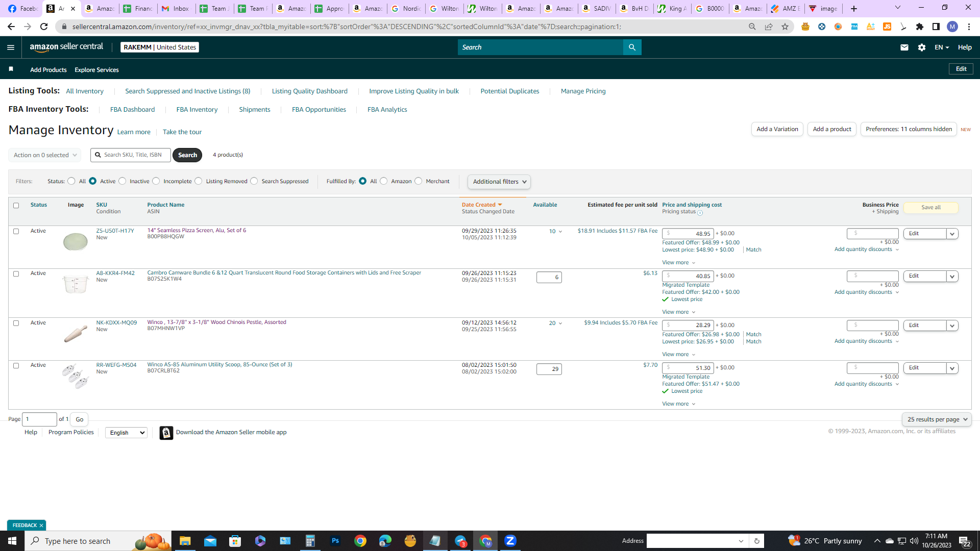The image size is (980, 551).
Task: Click the Add a Variation button
Action: coord(777,129)
